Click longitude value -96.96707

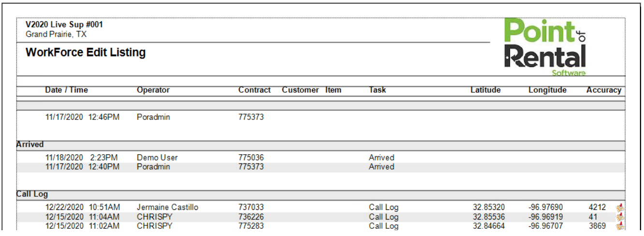click(x=546, y=226)
